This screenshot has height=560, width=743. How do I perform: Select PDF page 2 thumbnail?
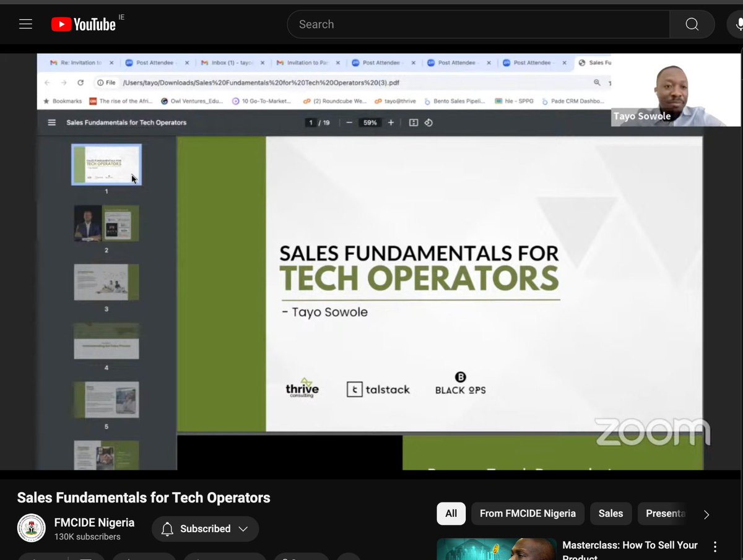pos(106,223)
